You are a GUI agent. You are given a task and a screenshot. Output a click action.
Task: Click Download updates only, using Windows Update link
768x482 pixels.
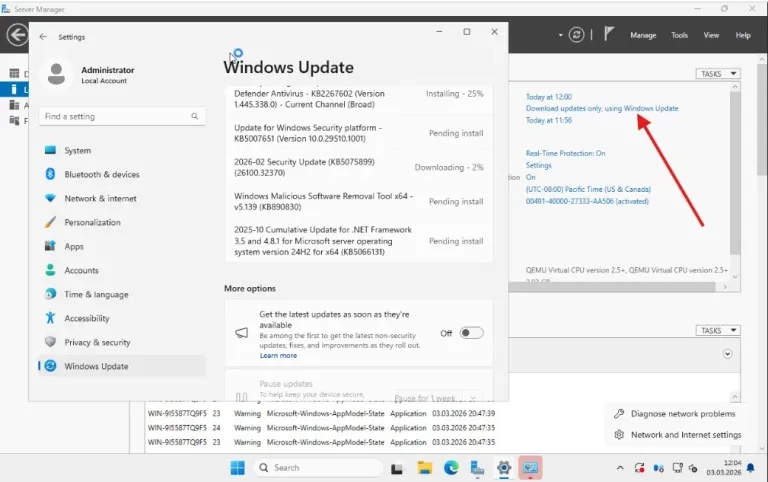coord(602,108)
